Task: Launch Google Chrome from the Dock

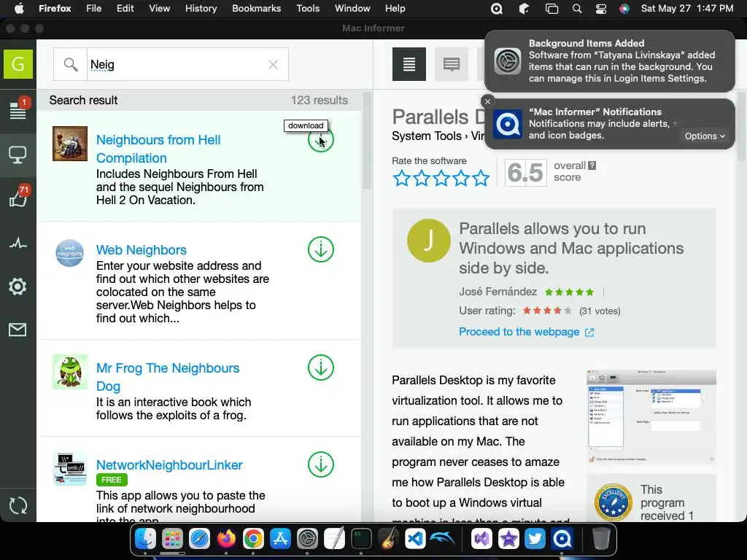Action: point(253,539)
